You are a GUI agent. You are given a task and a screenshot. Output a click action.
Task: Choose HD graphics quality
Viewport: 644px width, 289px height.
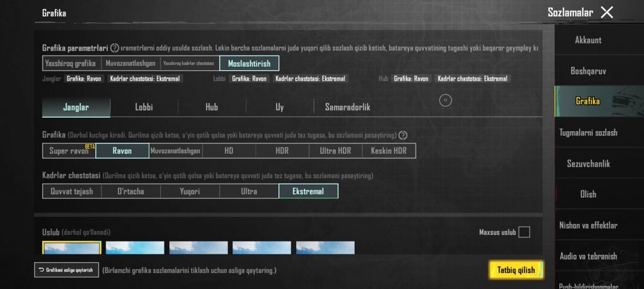tap(229, 151)
